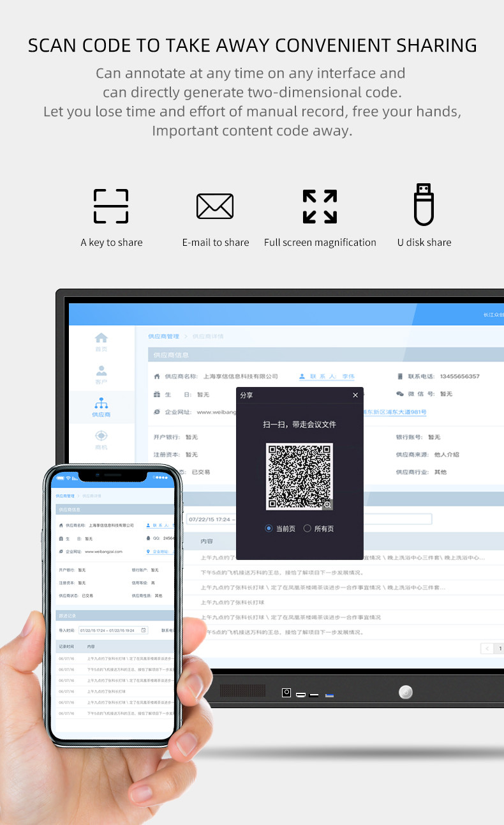Click the address link 浦东大道981号
504x825 pixels.
tap(396, 413)
